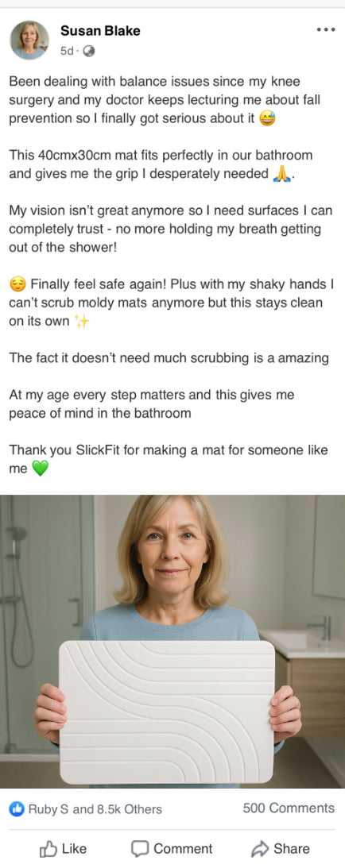View who liked: Ruby S and 8.5k Others
The height and width of the screenshot is (868, 345).
click(95, 808)
